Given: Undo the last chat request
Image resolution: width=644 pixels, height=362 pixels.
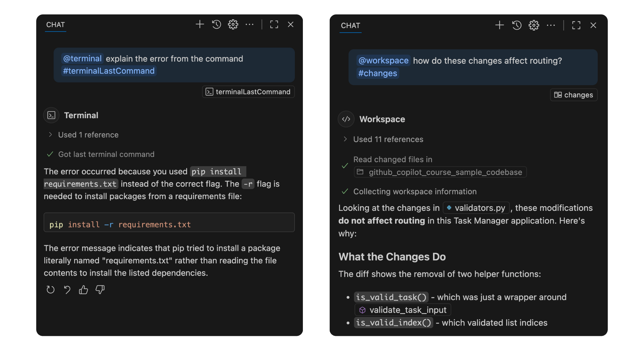Looking at the screenshot, I should pyautogui.click(x=67, y=290).
